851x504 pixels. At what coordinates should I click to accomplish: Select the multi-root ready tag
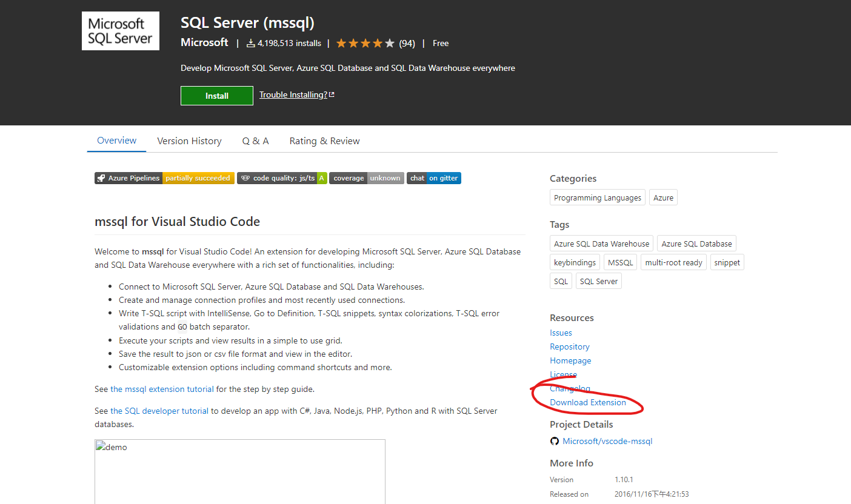(673, 262)
